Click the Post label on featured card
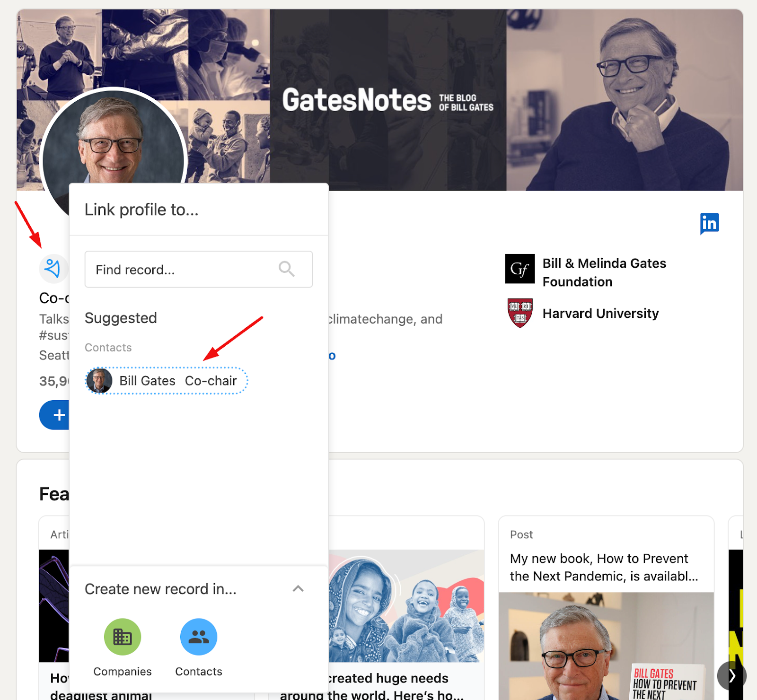The image size is (757, 700). coord(521,534)
